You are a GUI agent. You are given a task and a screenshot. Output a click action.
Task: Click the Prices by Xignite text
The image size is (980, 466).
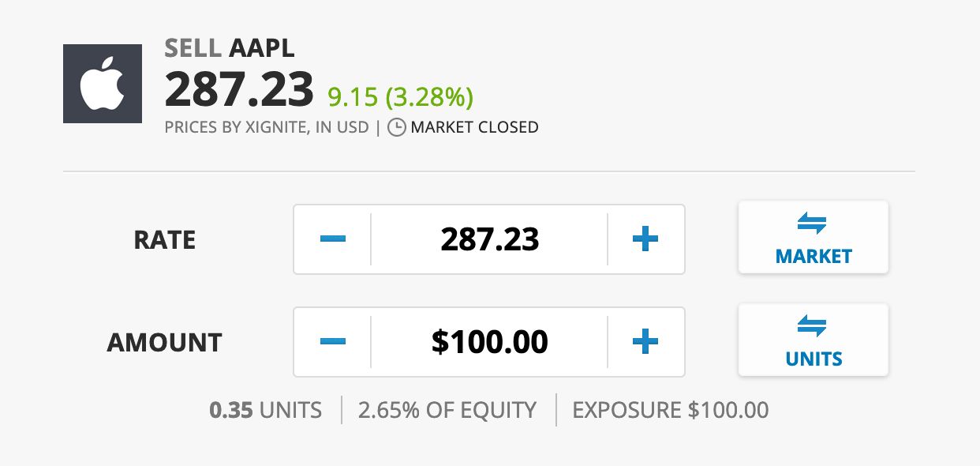(x=267, y=127)
